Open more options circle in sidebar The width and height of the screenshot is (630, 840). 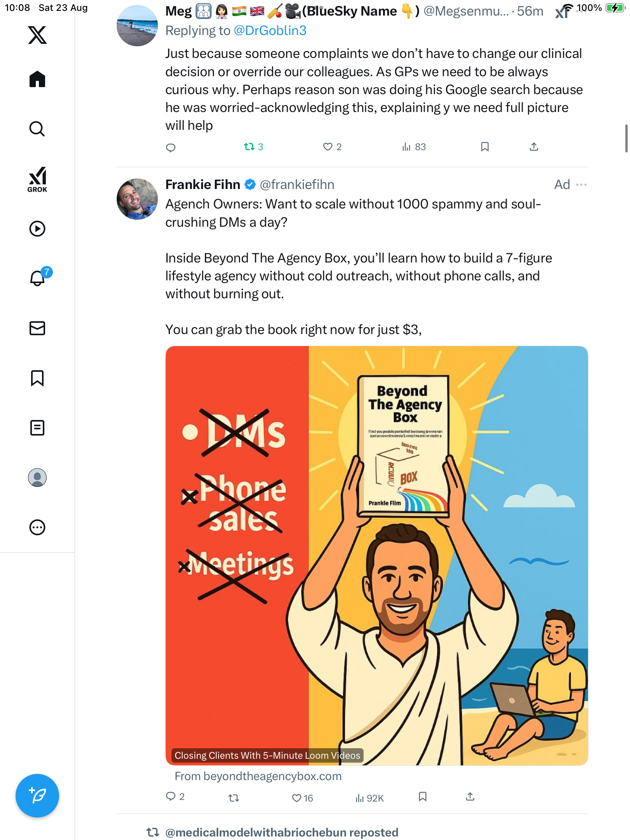point(37,527)
